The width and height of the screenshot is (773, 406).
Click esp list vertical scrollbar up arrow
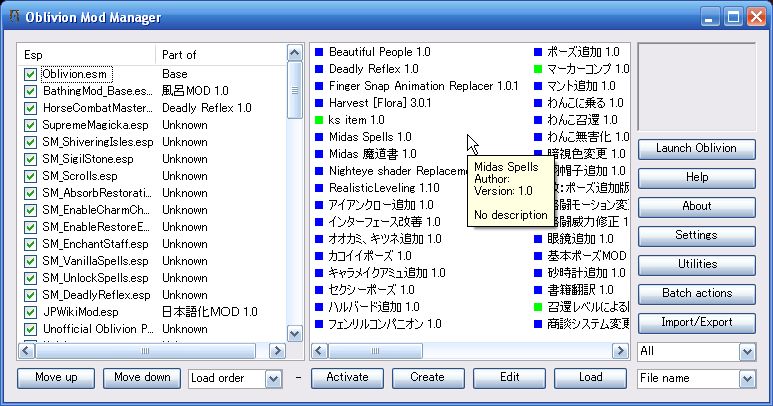(x=295, y=53)
